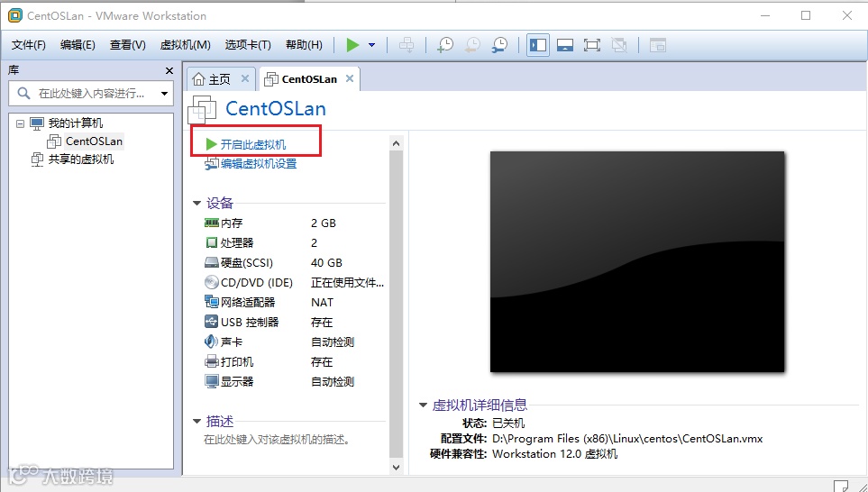868x492 pixels.
Task: Select 我的计算机 in the library tree
Action: (x=76, y=123)
